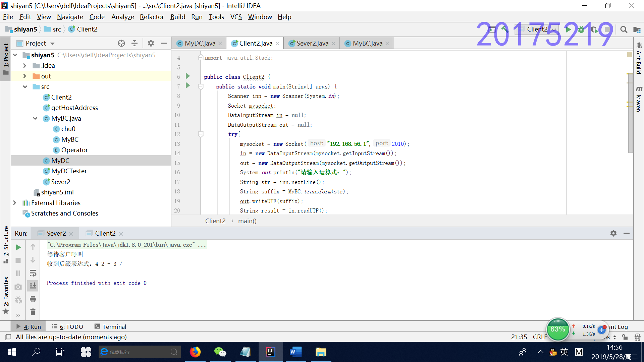The width and height of the screenshot is (644, 362).
Task: Click the rerun green play icon in Run panel
Action: [18, 247]
